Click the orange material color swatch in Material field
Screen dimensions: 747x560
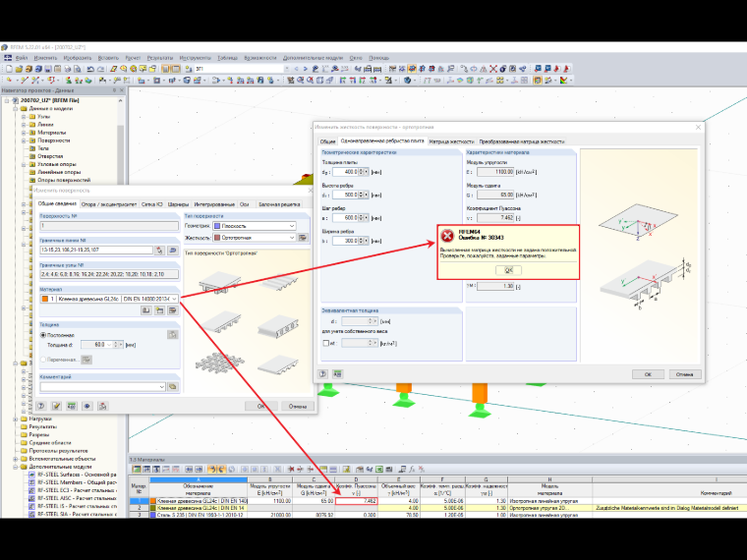tap(45, 299)
